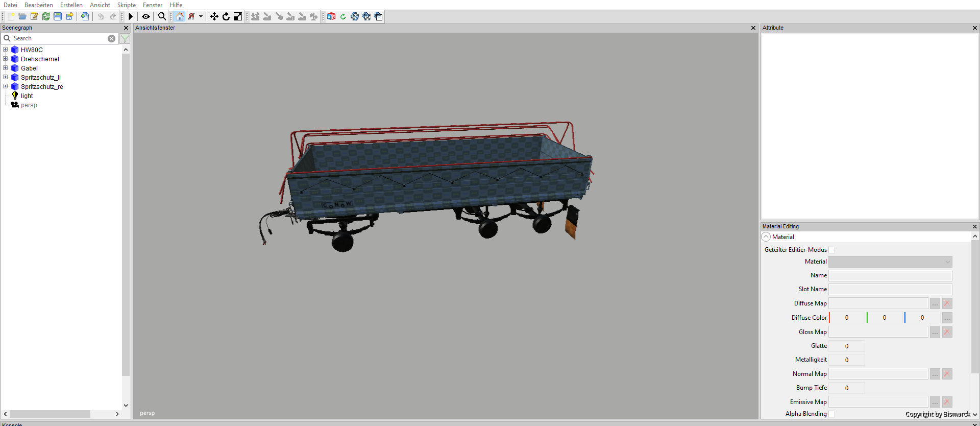Open the Bearbeiten menu
The height and width of the screenshot is (426, 980).
(39, 5)
